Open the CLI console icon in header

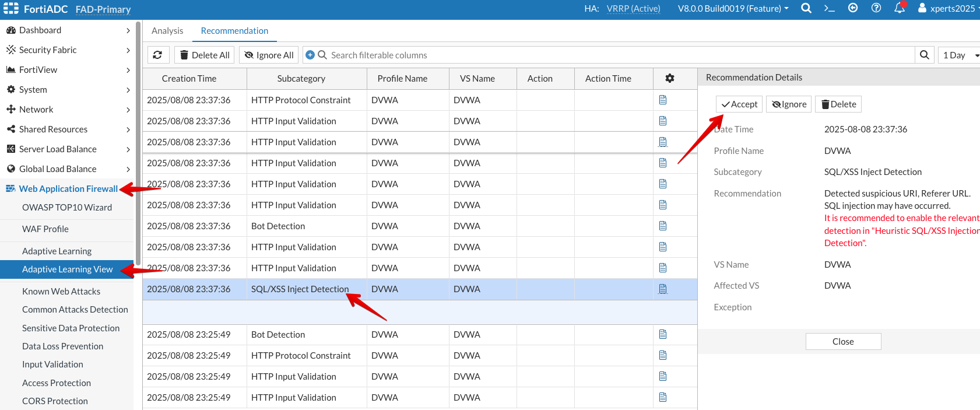pos(829,8)
